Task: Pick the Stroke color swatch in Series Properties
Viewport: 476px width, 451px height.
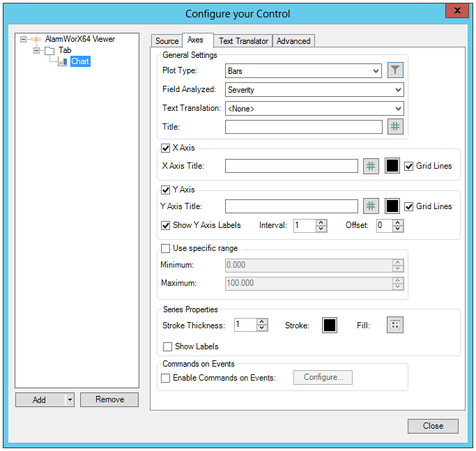Action: (329, 326)
